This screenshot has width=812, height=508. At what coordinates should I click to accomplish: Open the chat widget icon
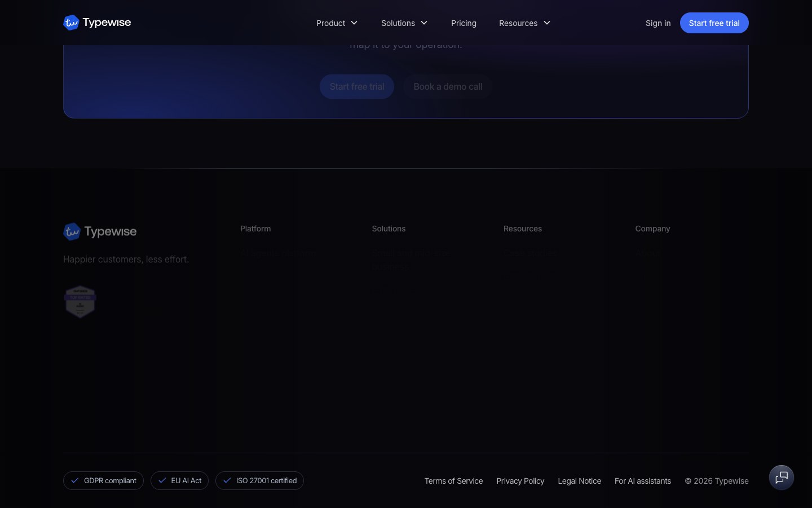(782, 478)
